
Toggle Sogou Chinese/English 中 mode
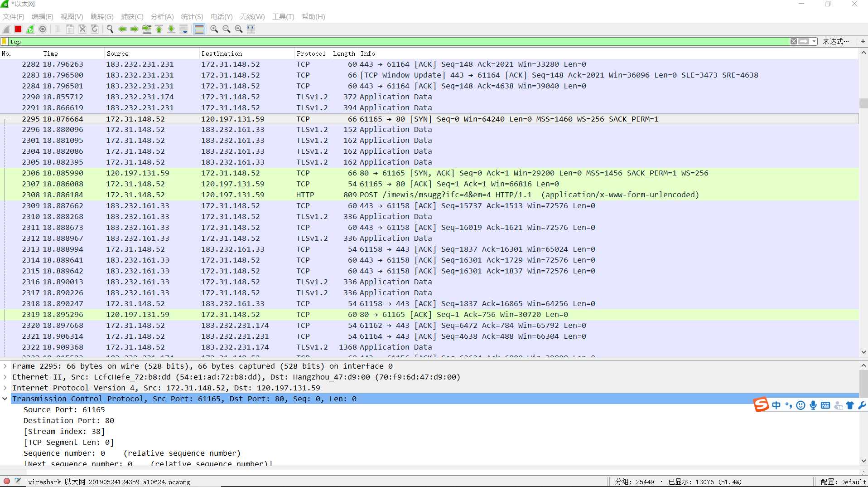pos(776,405)
